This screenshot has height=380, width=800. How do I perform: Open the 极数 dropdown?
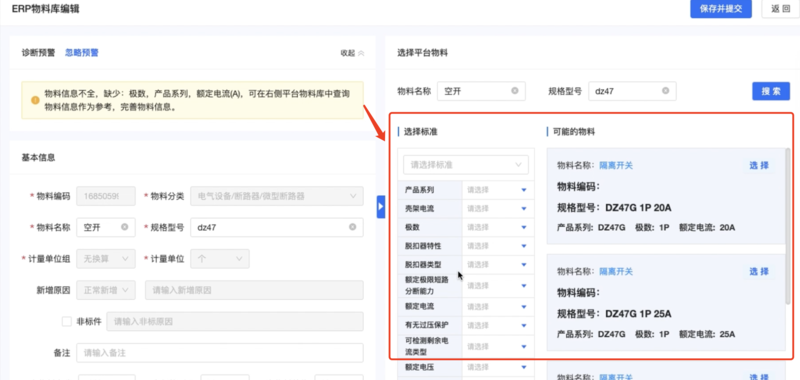click(x=498, y=227)
